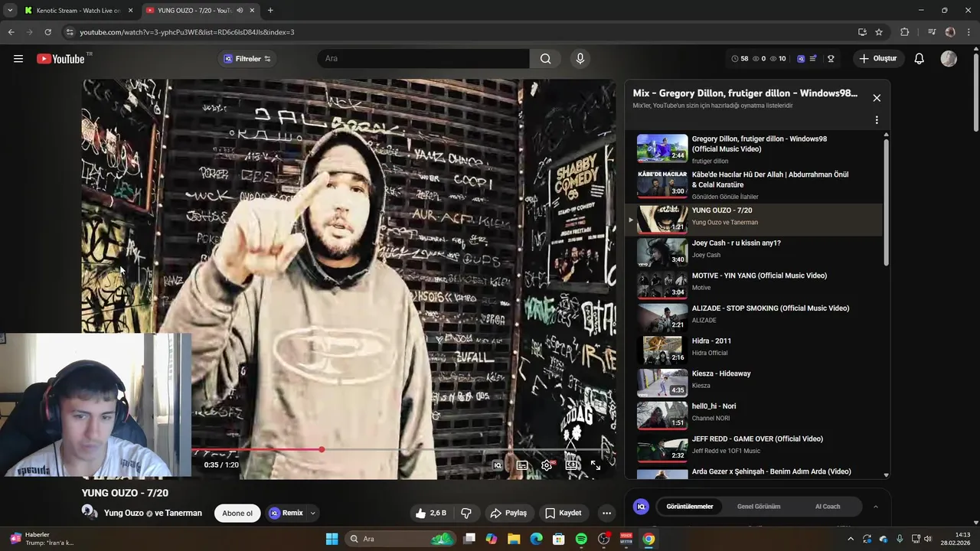Click the Oluştur create button
This screenshot has width=980, height=551.
tap(878, 59)
